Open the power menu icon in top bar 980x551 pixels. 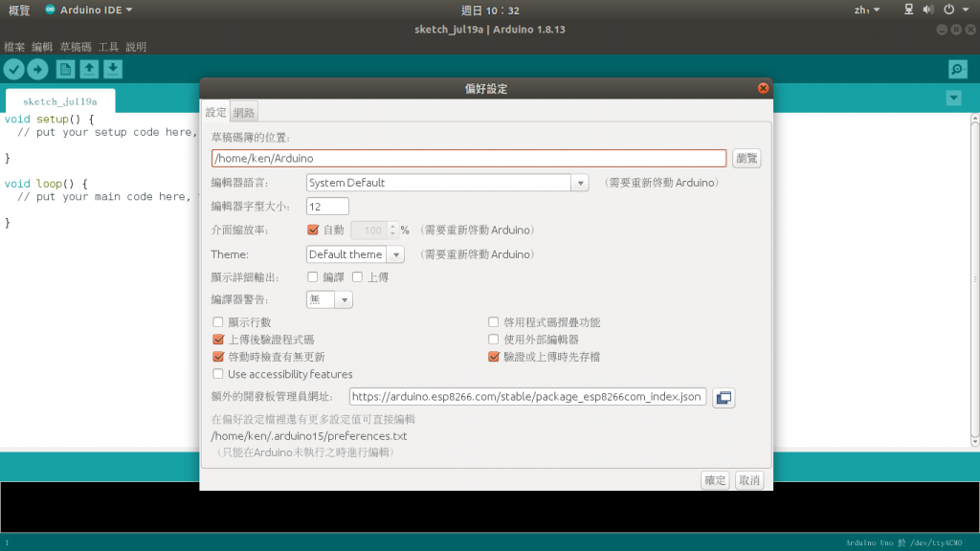point(948,10)
